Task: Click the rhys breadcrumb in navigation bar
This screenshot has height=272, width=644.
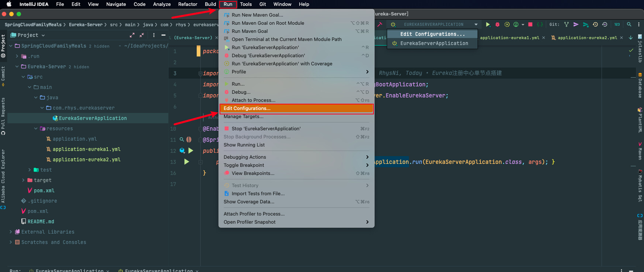Action: click(180, 25)
